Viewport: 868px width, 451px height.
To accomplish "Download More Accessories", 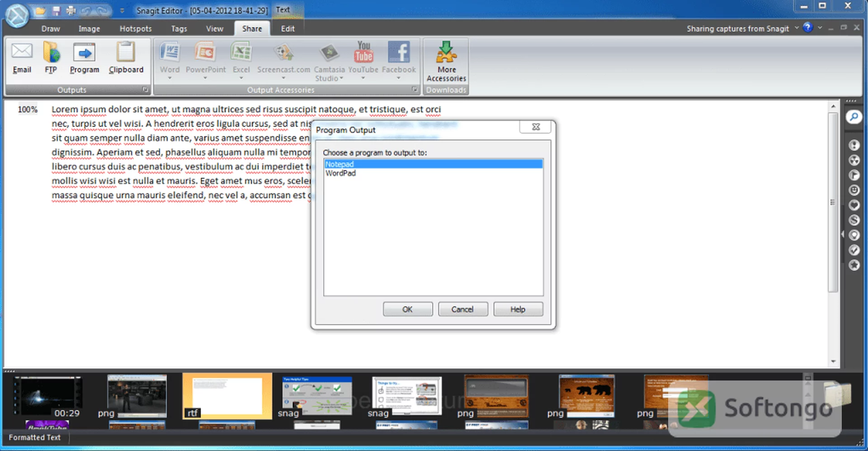I will tap(446, 61).
